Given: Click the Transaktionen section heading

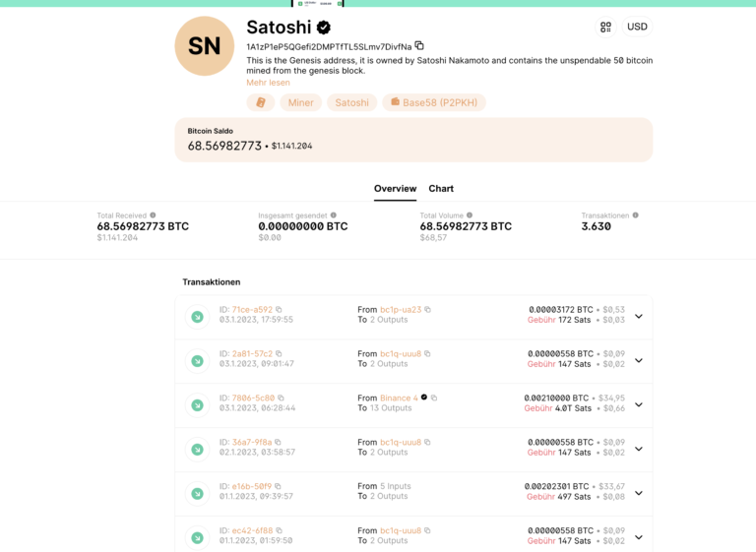Looking at the screenshot, I should click(x=212, y=282).
